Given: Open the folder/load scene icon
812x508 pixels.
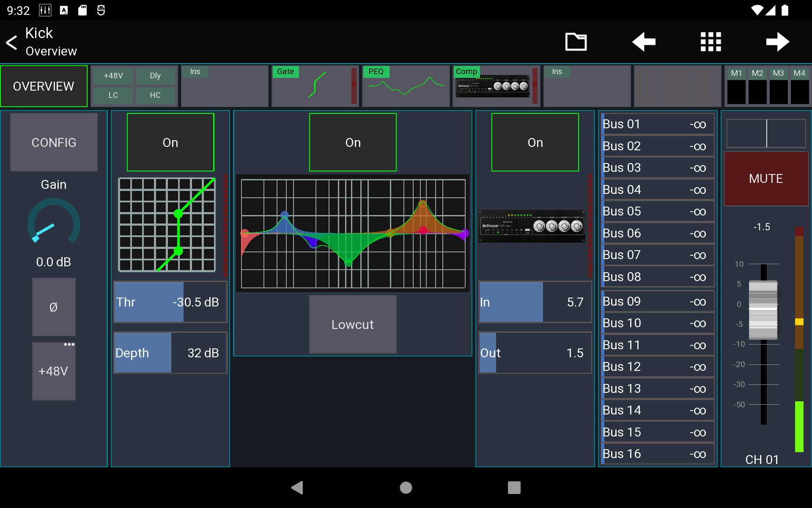Looking at the screenshot, I should point(576,42).
